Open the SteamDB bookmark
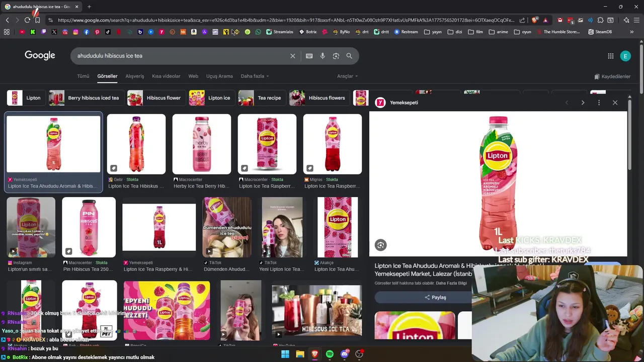Viewport: 644px width, 362px height. tap(600, 32)
